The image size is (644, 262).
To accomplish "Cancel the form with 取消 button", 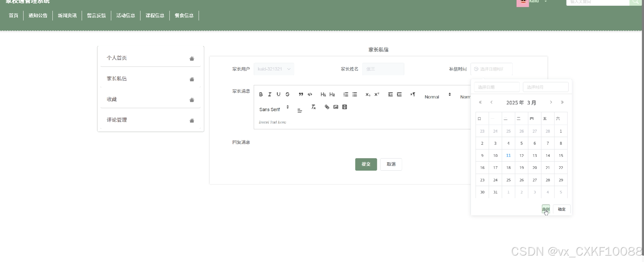I will (391, 164).
